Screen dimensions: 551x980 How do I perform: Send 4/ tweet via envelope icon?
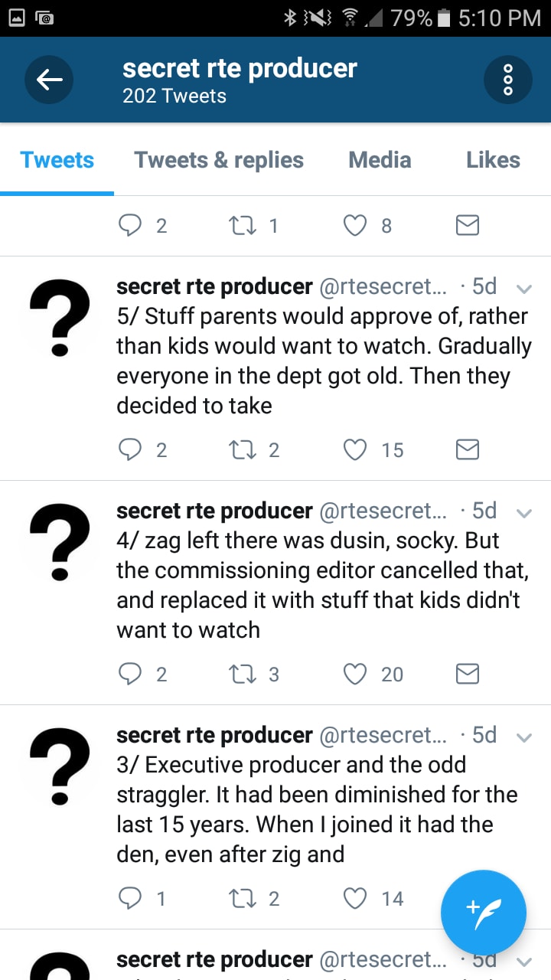[467, 674]
